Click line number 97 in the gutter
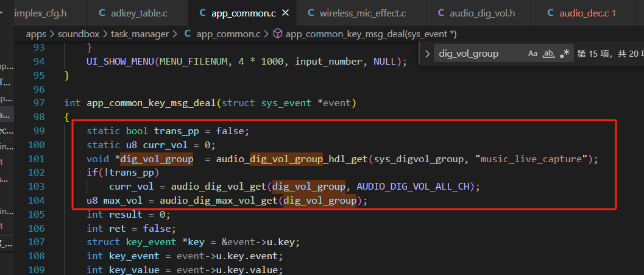The width and height of the screenshot is (644, 275). (x=38, y=103)
